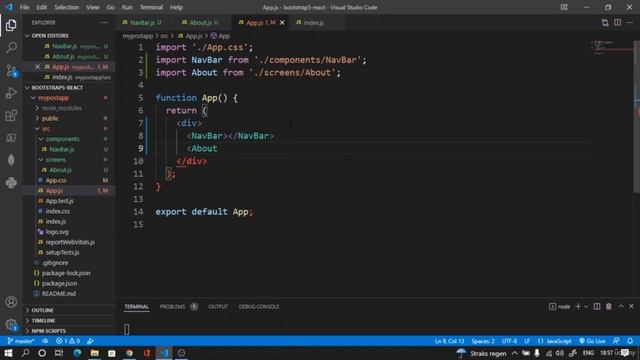The width and height of the screenshot is (640, 360).
Task: Click Go Live in status bar
Action: (592, 341)
